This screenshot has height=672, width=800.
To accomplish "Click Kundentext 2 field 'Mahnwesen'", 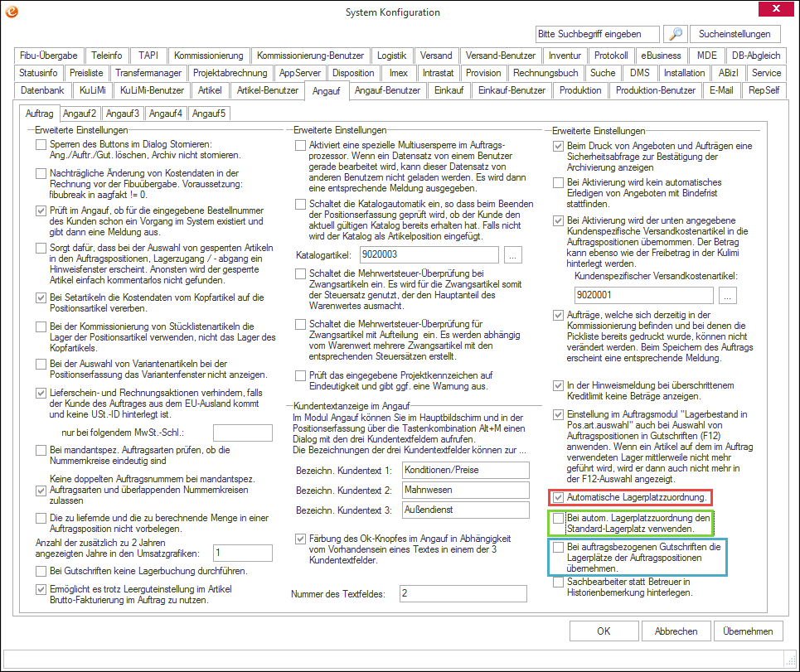I will click(x=466, y=490).
